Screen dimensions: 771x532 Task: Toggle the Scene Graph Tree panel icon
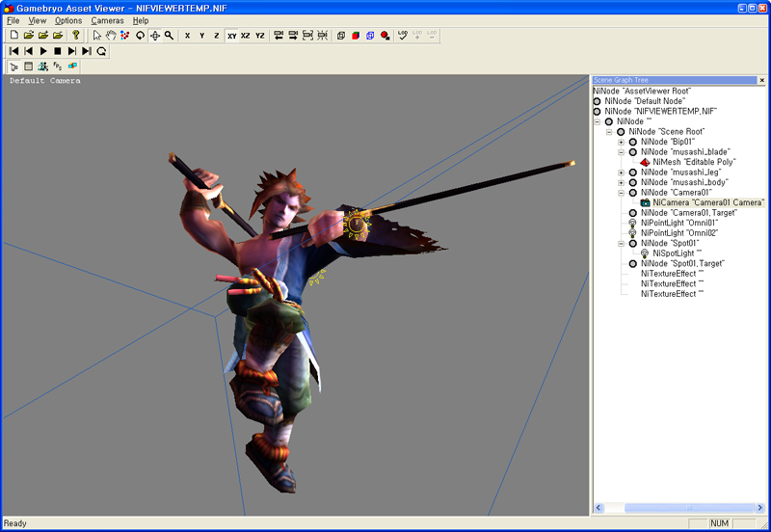[14, 66]
